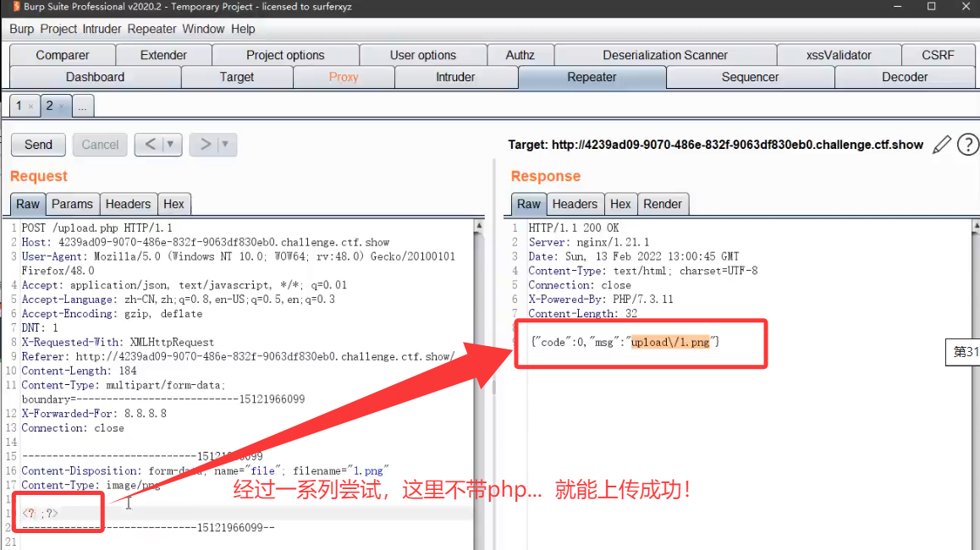Switch to the Authz tab

(520, 55)
